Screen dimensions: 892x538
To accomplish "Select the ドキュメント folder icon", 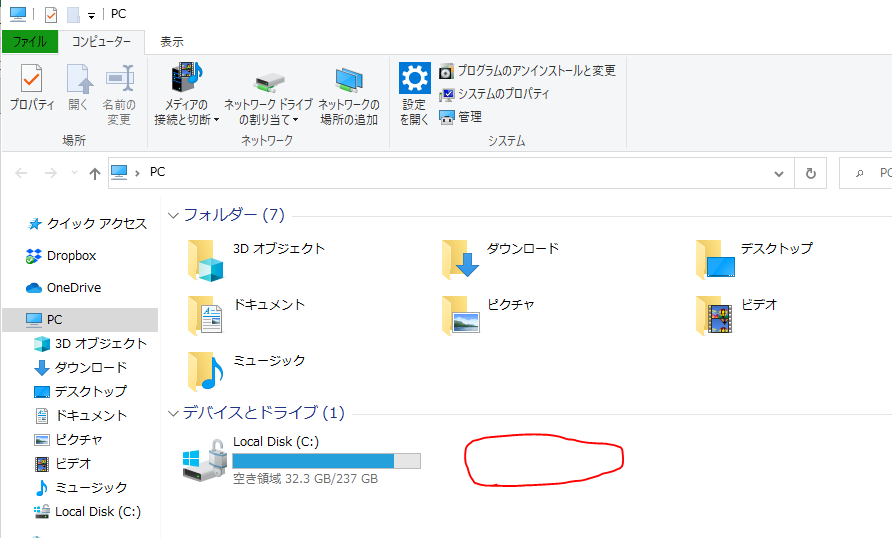I will coord(205,314).
